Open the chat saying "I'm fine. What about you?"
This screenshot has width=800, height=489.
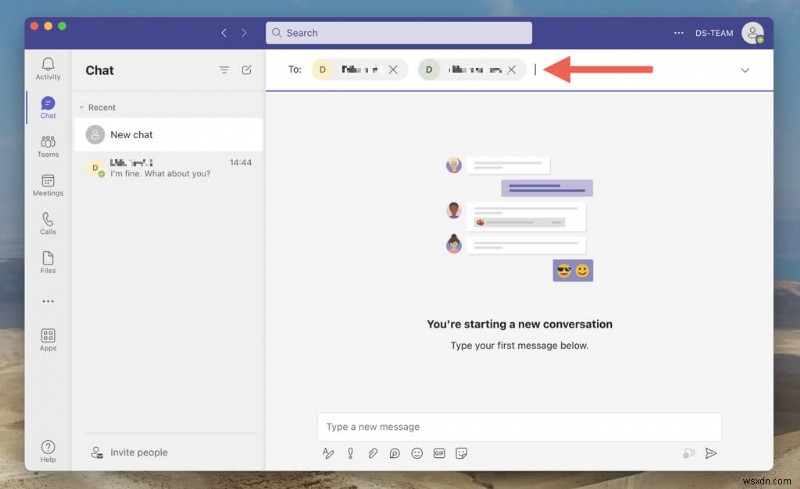(x=169, y=168)
